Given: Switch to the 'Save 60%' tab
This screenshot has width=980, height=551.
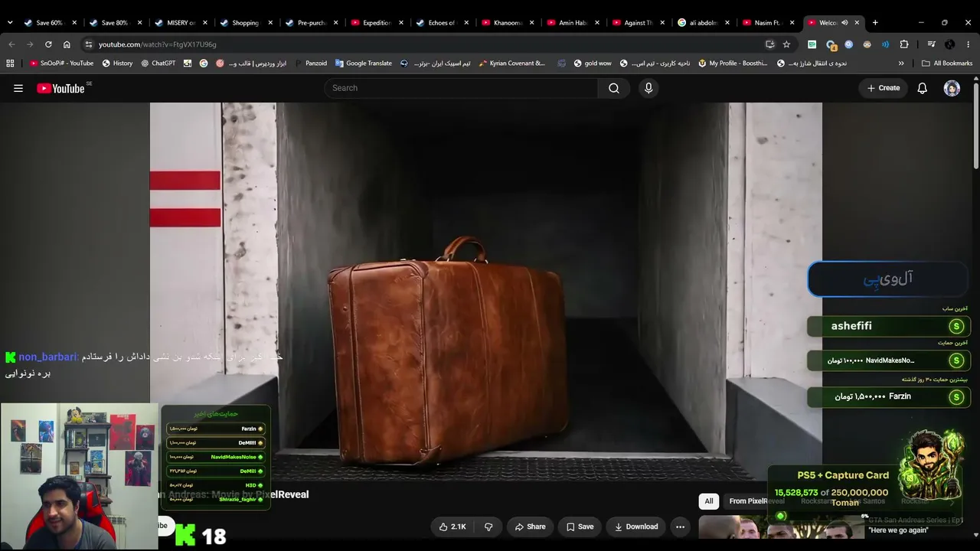Looking at the screenshot, I should point(50,23).
